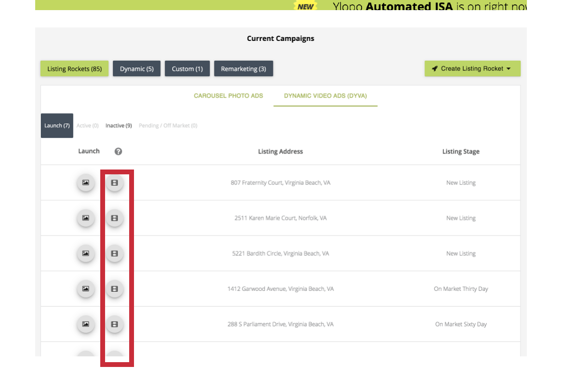This screenshot has width=562, height=392.
Task: Open Listing Rockets (85) campaigns
Action: (x=74, y=69)
